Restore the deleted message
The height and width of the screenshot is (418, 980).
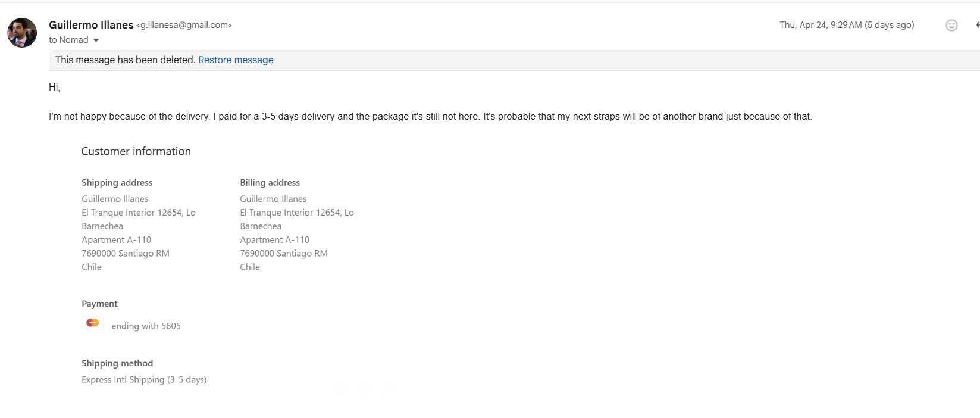coord(236,60)
